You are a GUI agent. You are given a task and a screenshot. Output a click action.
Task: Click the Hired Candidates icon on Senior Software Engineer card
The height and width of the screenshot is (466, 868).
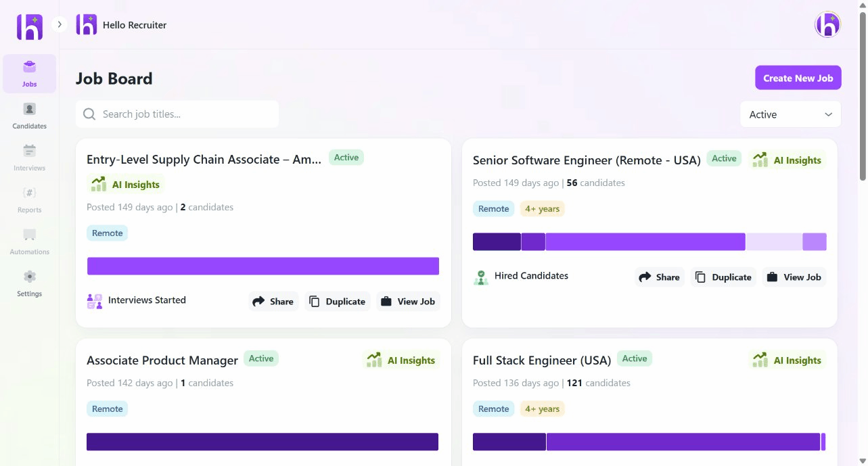click(x=480, y=277)
